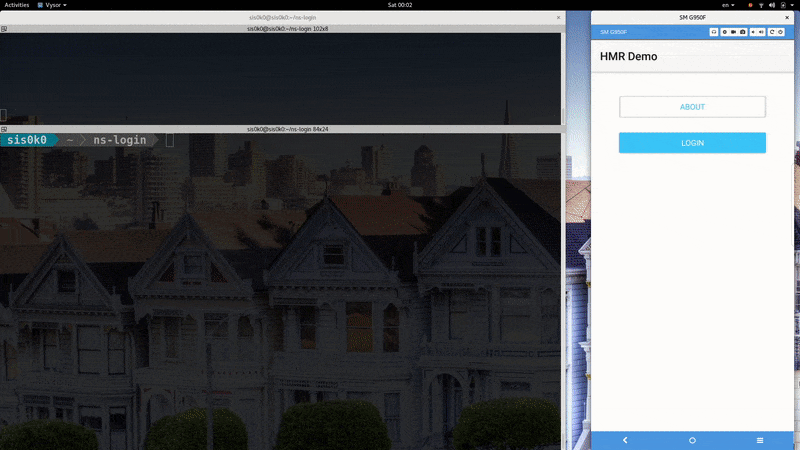Tap the Android recent apps button

760,440
